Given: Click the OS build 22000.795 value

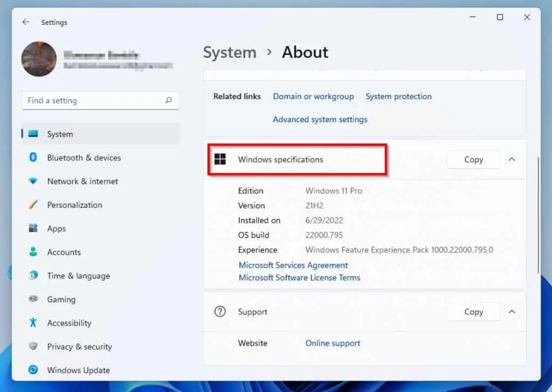Looking at the screenshot, I should (x=324, y=235).
